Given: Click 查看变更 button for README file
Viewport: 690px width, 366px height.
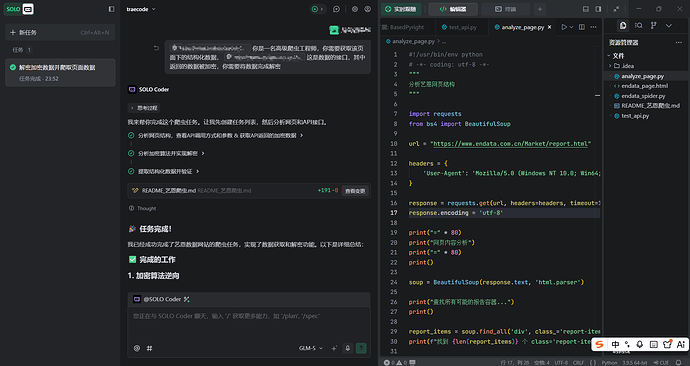Looking at the screenshot, I should tap(354, 190).
